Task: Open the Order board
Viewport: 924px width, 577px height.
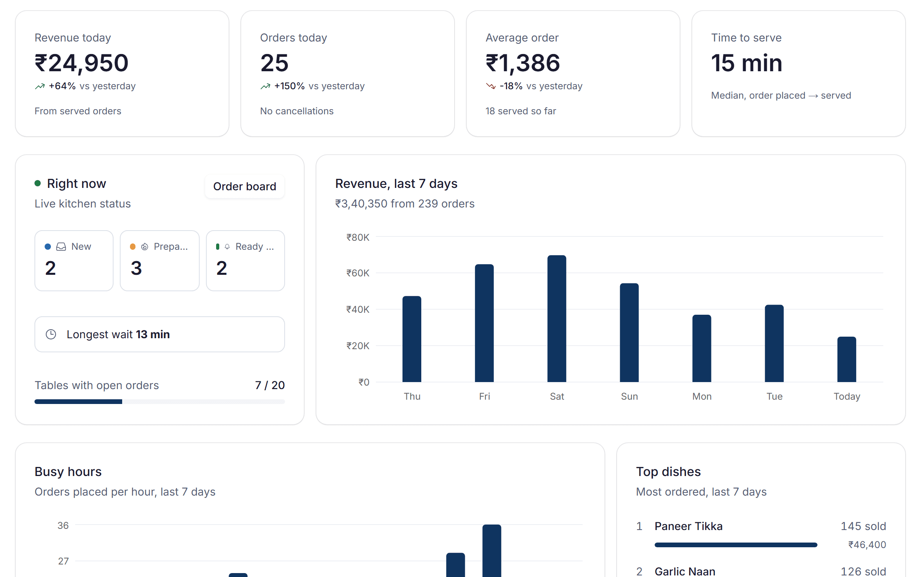Action: tap(245, 186)
